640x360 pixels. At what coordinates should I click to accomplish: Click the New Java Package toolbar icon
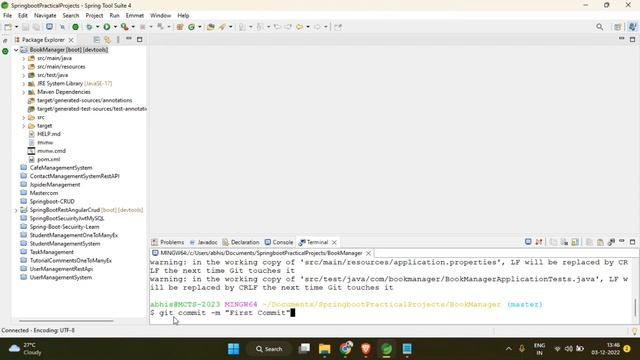pos(180,27)
